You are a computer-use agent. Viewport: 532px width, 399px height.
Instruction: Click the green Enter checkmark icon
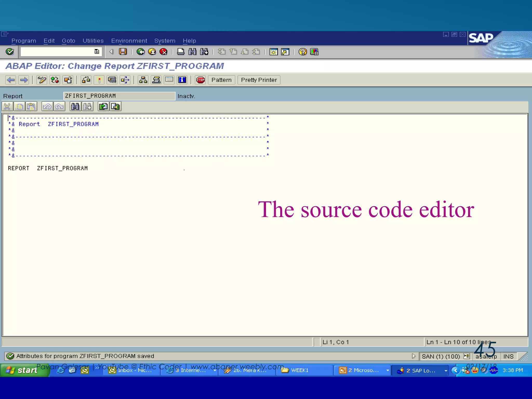[10, 52]
